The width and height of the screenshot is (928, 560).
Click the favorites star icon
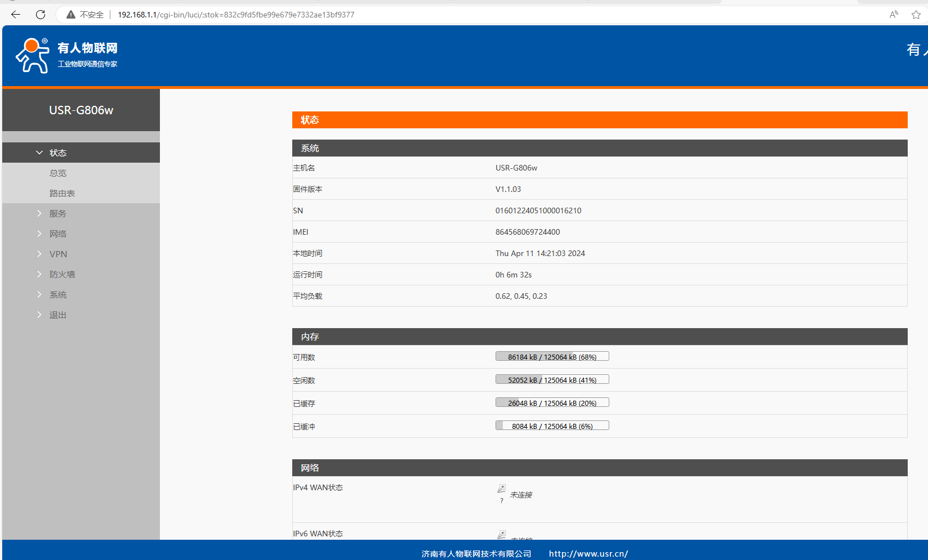[916, 15]
